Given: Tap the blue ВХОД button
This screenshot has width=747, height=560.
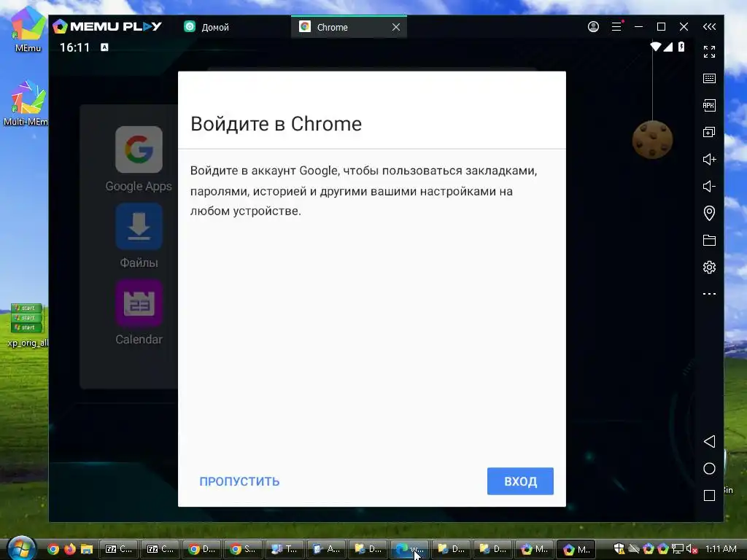Looking at the screenshot, I should 520,481.
